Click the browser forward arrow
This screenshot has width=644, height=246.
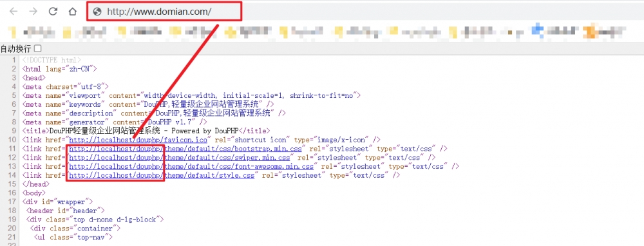33,12
